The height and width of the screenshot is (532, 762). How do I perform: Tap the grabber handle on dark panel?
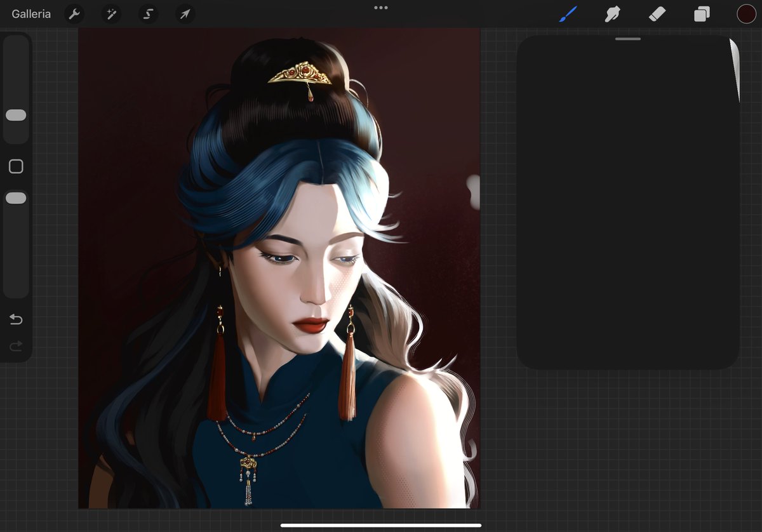(x=628, y=39)
